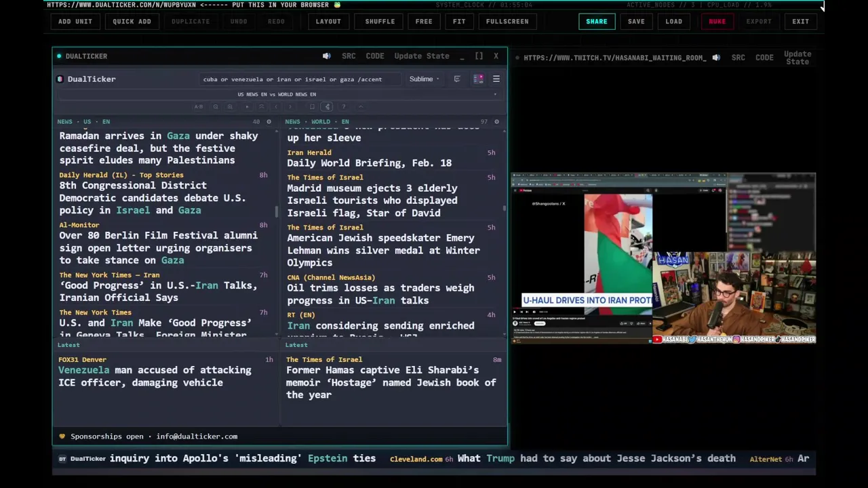Click Jesse Jackson's death ticker headline

tap(597, 459)
